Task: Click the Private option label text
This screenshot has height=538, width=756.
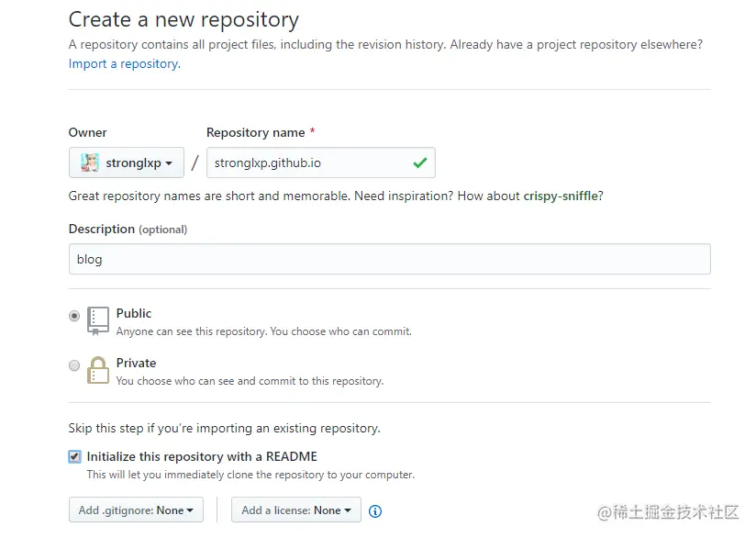Action: coord(136,363)
